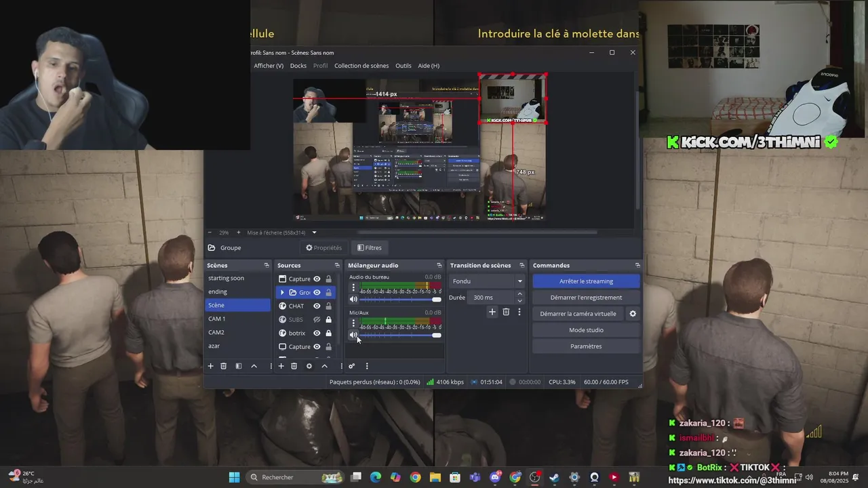
Task: Open the Afficher (V) menu
Action: pos(269,66)
